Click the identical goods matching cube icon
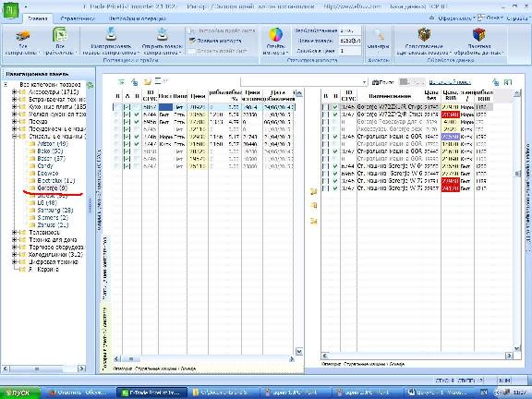532x399 pixels. (424, 34)
